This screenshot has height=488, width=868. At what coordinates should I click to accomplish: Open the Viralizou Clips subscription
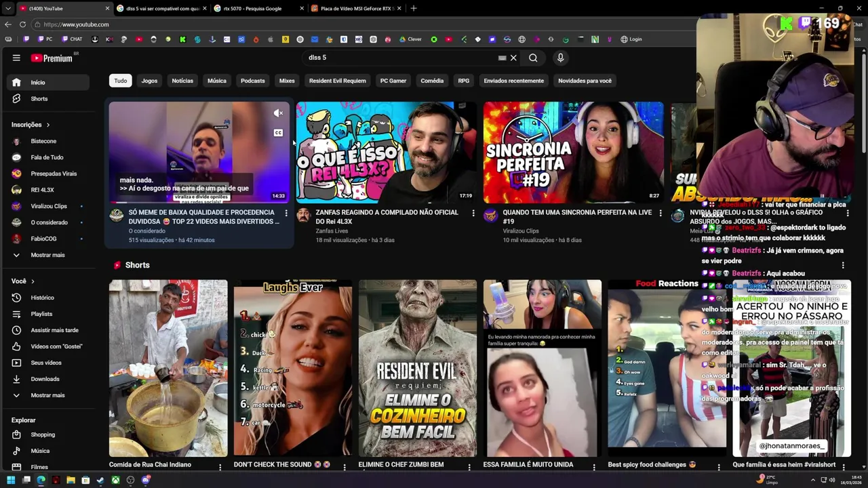[47, 206]
